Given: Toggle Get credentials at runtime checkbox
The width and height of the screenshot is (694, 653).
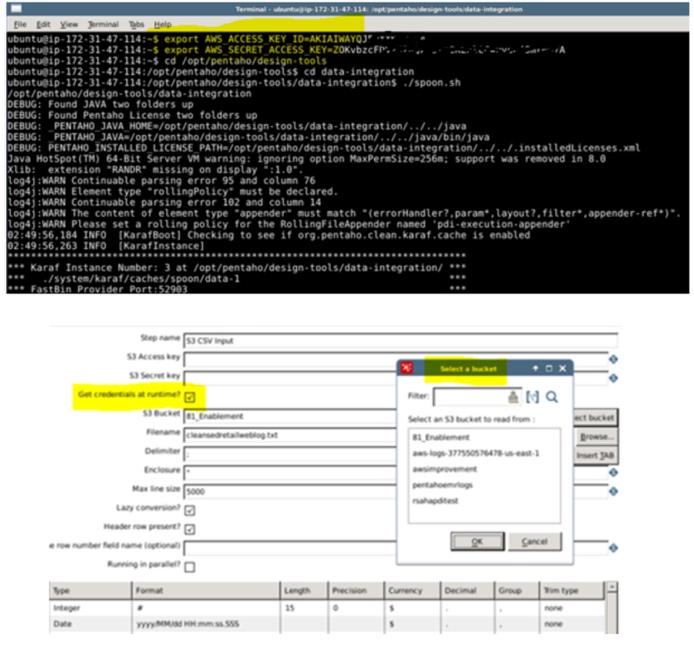Looking at the screenshot, I should [190, 397].
